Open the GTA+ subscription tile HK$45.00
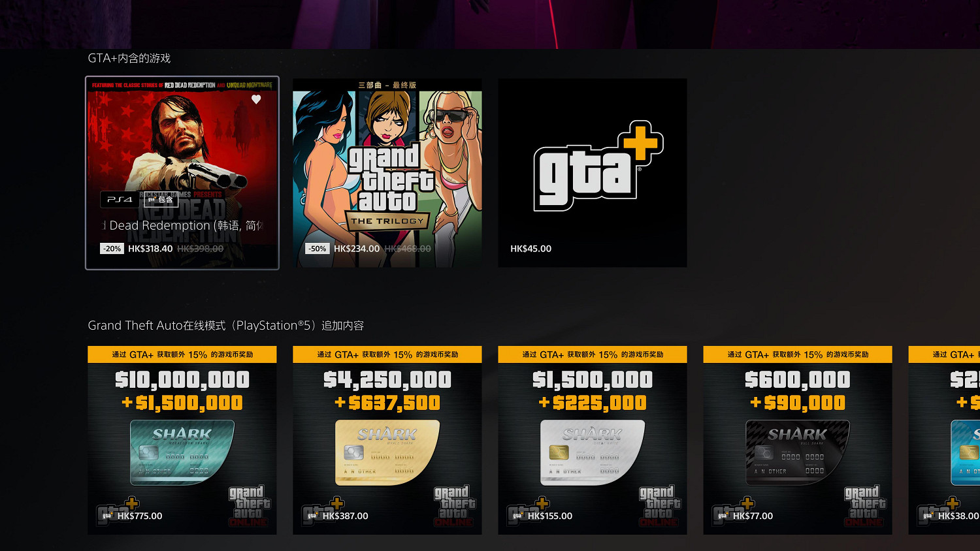The width and height of the screenshot is (980, 551). (593, 173)
